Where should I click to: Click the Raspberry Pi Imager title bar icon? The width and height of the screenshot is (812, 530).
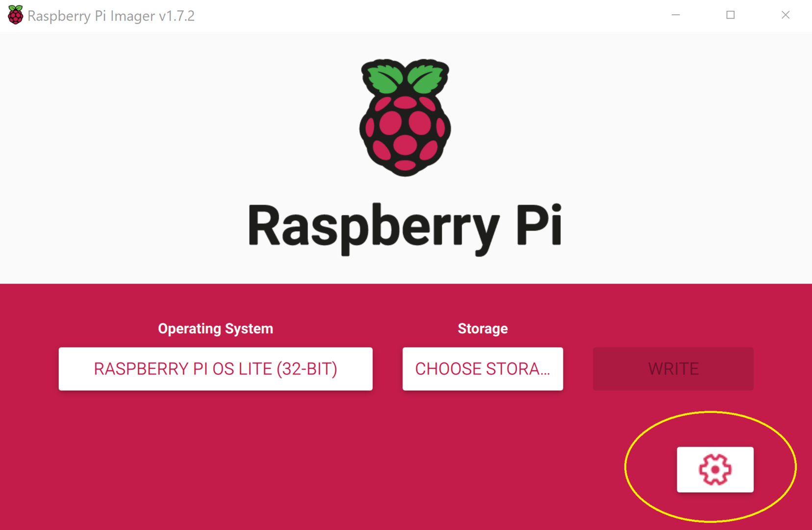[x=15, y=15]
